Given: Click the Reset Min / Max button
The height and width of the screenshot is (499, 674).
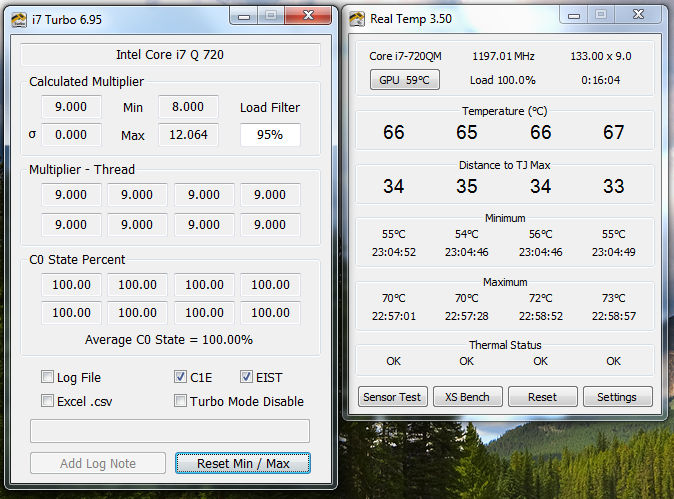Looking at the screenshot, I should click(243, 463).
